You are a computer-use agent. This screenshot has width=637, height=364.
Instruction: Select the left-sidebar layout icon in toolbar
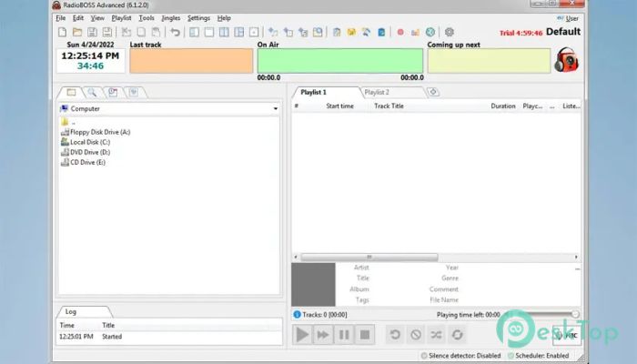click(x=194, y=32)
